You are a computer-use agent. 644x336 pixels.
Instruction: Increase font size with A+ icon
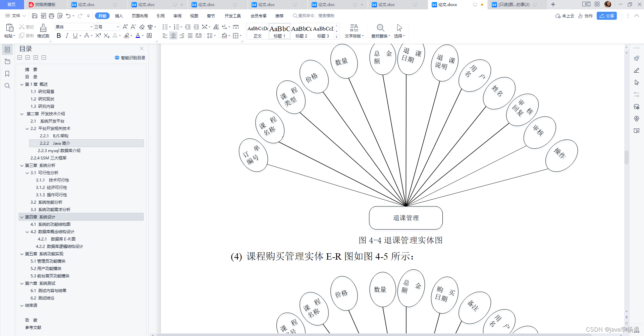tap(125, 27)
